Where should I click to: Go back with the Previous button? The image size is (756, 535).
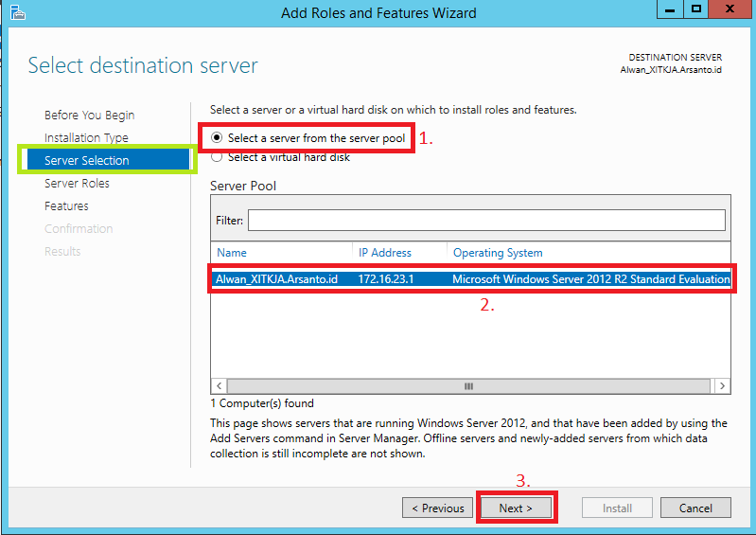pos(438,508)
